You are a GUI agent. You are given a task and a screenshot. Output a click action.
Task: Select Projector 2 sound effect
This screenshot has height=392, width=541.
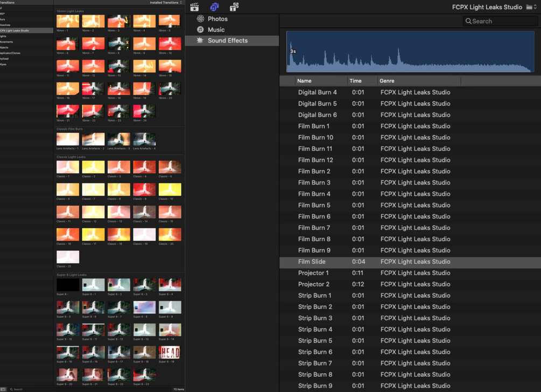point(410,284)
